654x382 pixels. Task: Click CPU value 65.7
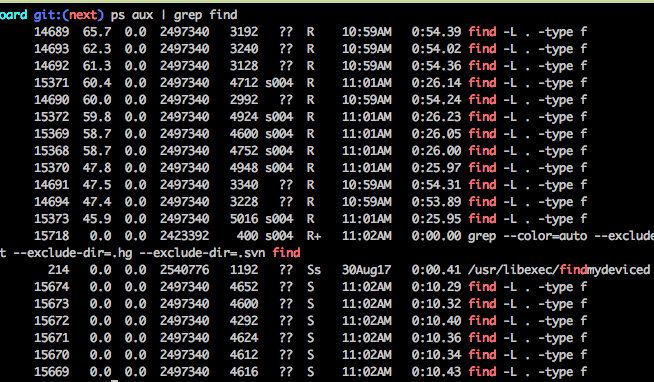tap(97, 32)
